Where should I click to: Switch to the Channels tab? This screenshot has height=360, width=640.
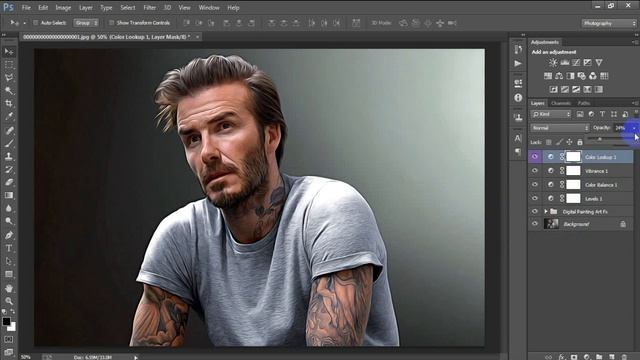tap(561, 103)
